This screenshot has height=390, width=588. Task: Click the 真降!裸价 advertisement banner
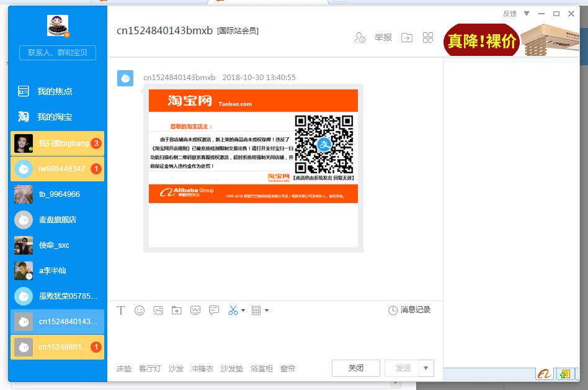512,40
